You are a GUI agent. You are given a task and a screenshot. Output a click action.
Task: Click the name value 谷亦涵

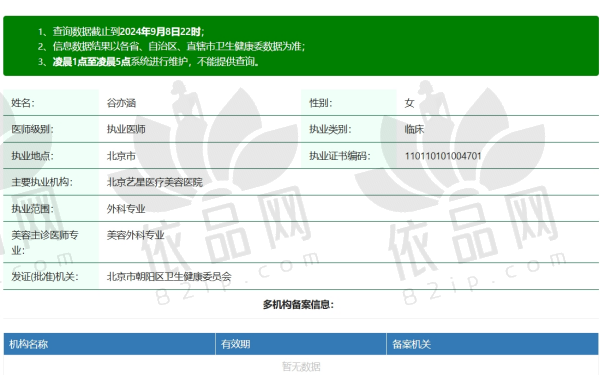tap(121, 103)
